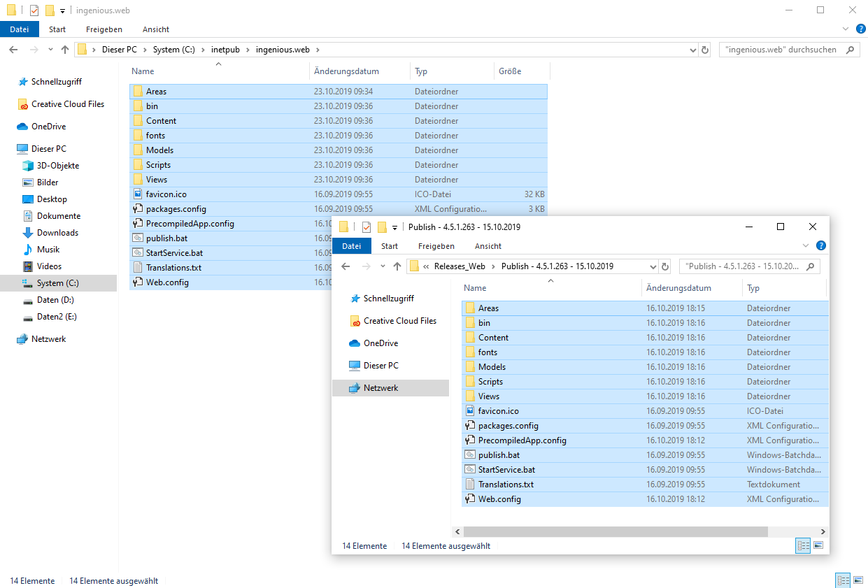The height and width of the screenshot is (588, 868).
Task: Select Netzwerk in Publish window sidebar
Action: click(380, 388)
